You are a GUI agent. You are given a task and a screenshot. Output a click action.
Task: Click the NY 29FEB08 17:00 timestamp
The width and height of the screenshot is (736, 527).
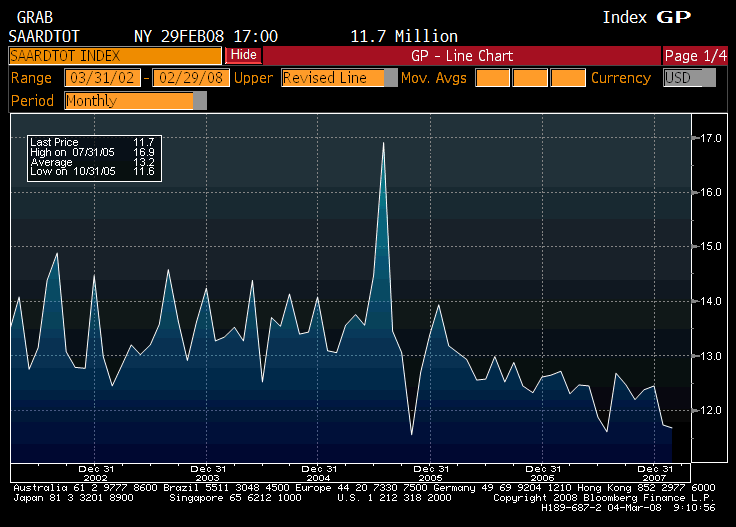[206, 36]
